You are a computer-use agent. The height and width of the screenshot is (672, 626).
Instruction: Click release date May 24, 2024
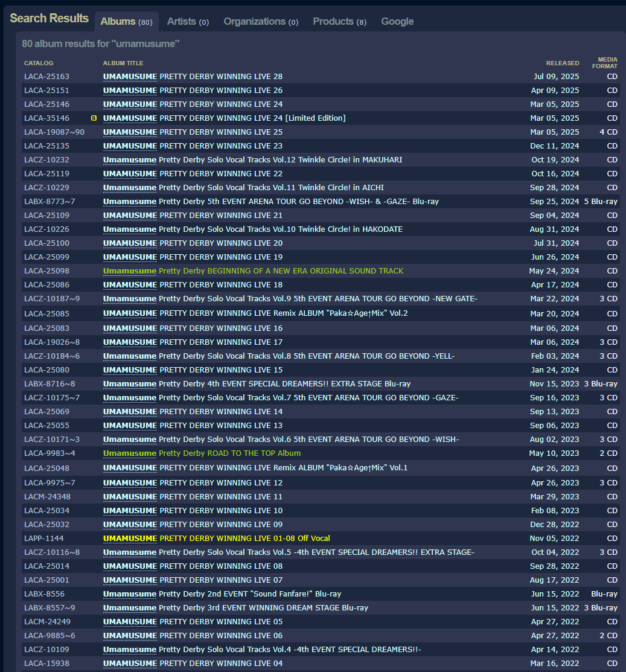click(x=554, y=271)
